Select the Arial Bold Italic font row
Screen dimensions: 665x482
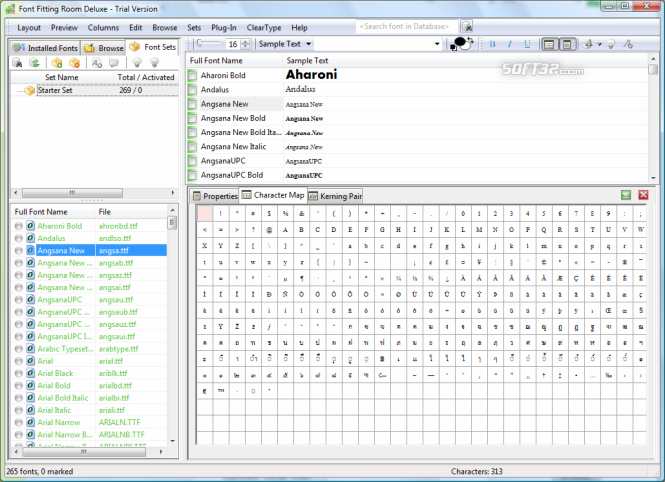(89, 398)
